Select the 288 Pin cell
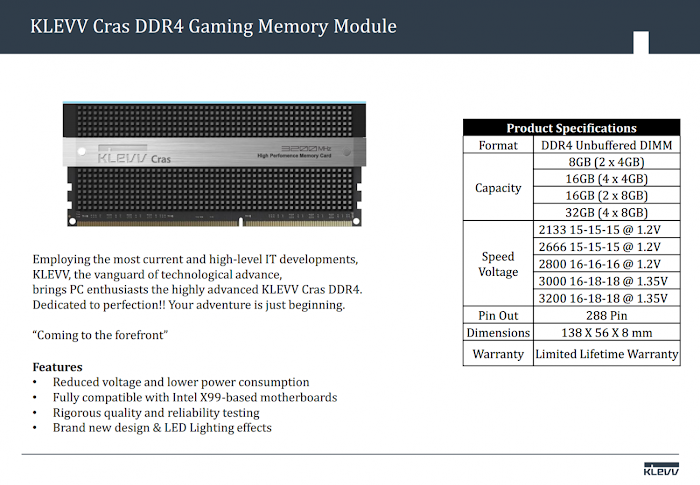Screen dimensions: 700x485 [606, 315]
